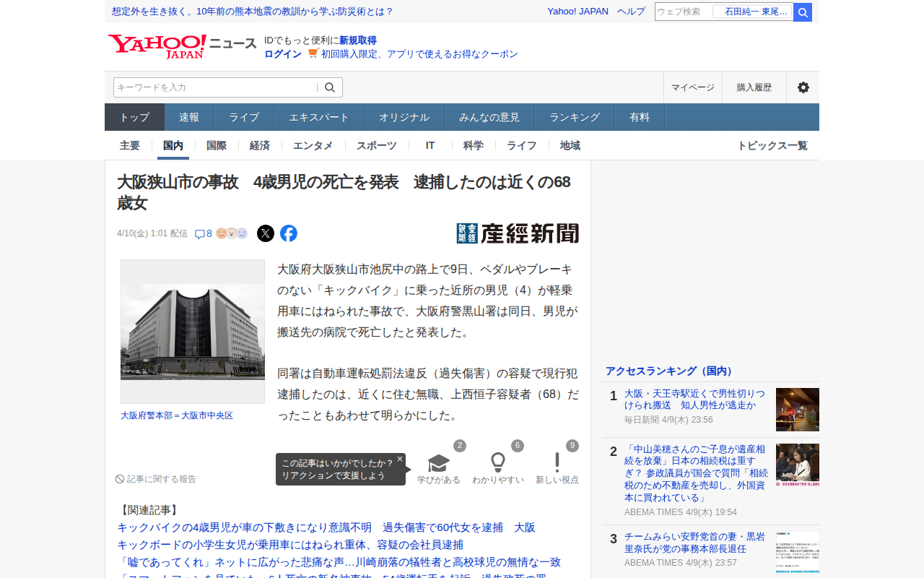
Task: React with 学びがある graduation cap icon
Action: [439, 463]
